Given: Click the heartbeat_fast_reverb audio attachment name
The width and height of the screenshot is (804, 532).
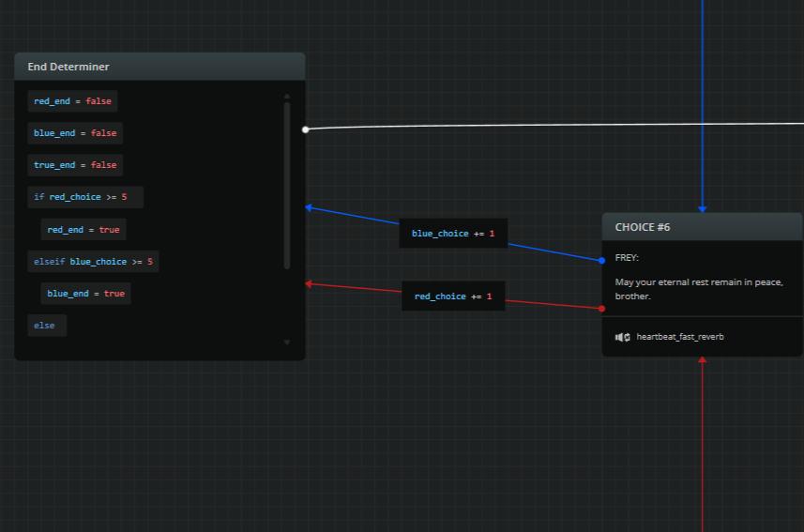Looking at the screenshot, I should coord(680,337).
